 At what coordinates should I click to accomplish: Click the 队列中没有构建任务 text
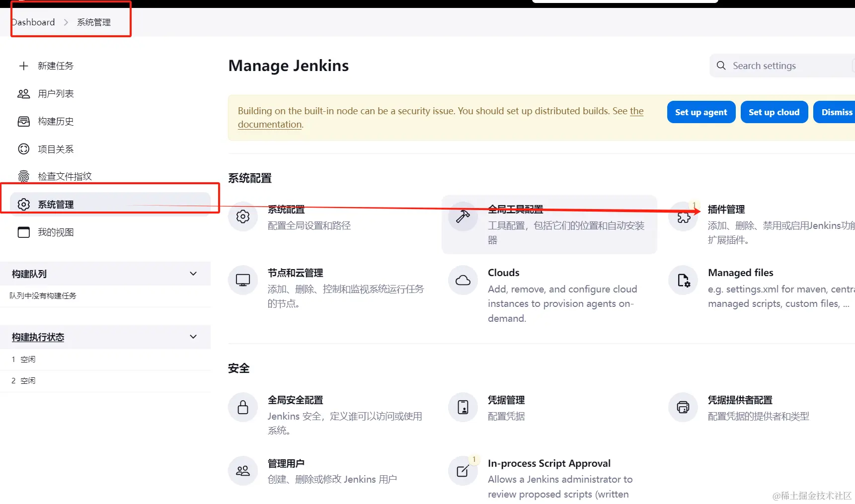click(x=43, y=296)
